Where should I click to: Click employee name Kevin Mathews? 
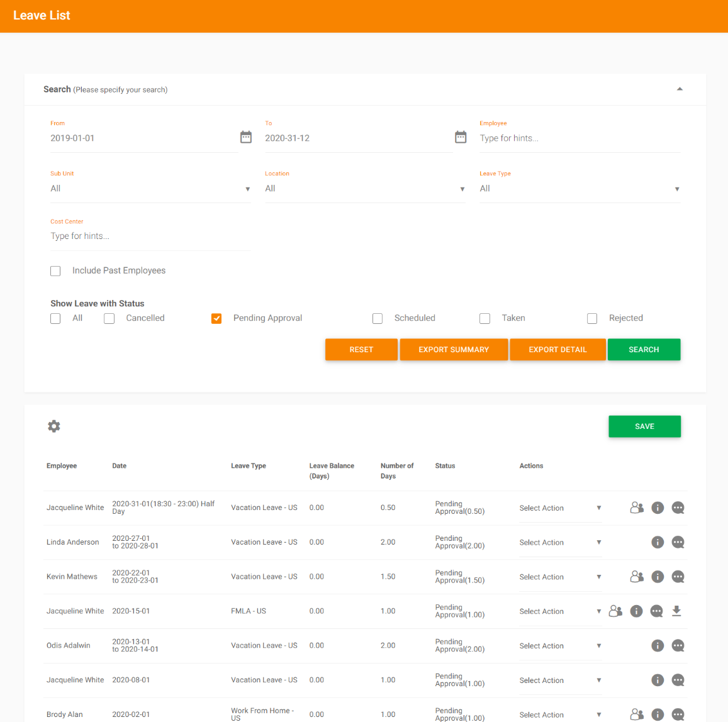point(72,576)
